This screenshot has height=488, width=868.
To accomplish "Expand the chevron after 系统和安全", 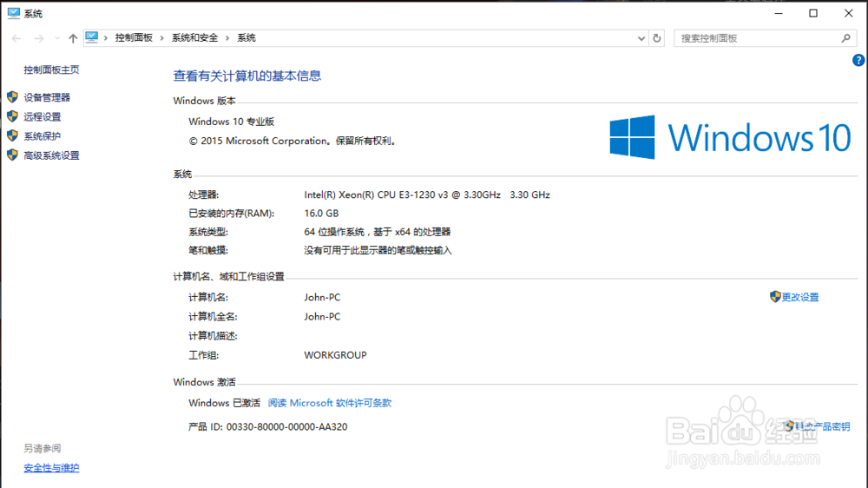I will click(x=227, y=38).
